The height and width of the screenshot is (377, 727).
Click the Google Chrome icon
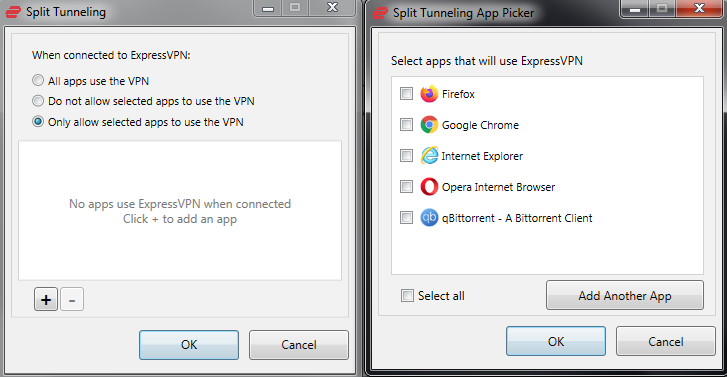(429, 125)
